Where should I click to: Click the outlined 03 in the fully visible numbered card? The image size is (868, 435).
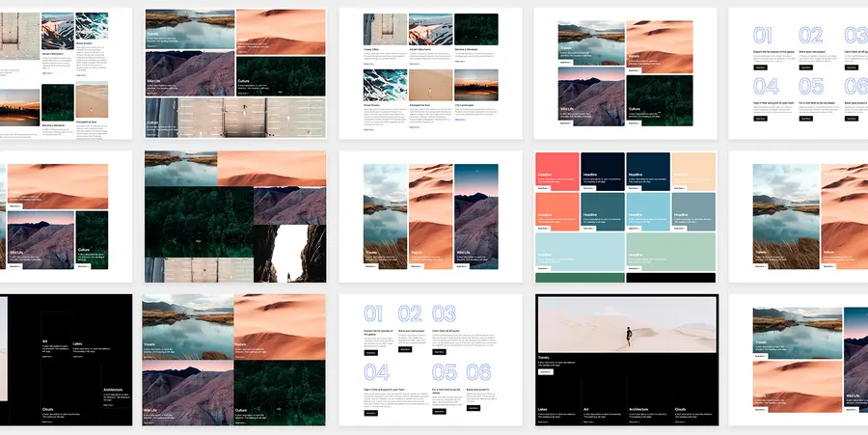(x=444, y=313)
